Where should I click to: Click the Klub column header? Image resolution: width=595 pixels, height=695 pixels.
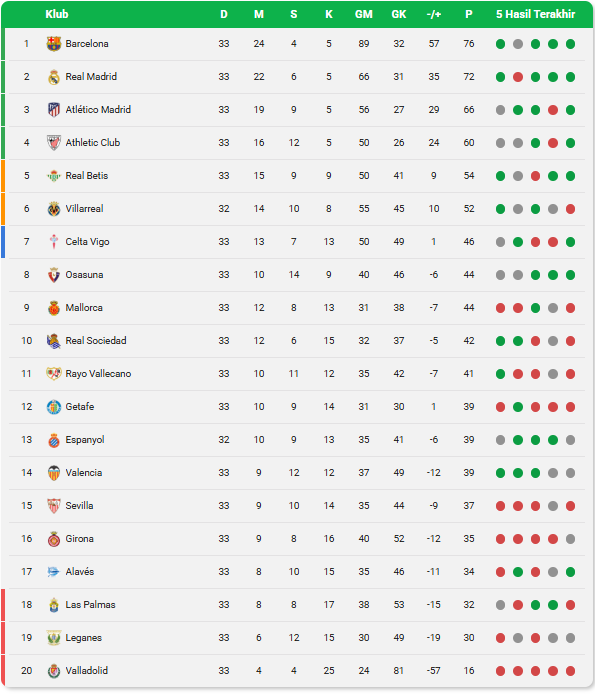pos(57,14)
